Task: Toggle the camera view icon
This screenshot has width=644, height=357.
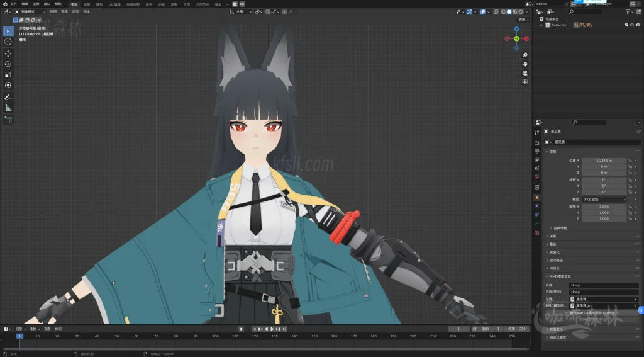Action: pyautogui.click(x=525, y=73)
